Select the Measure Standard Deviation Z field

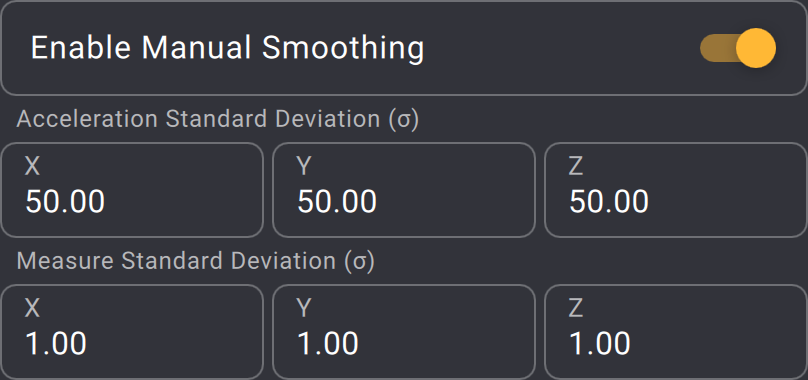(x=676, y=332)
